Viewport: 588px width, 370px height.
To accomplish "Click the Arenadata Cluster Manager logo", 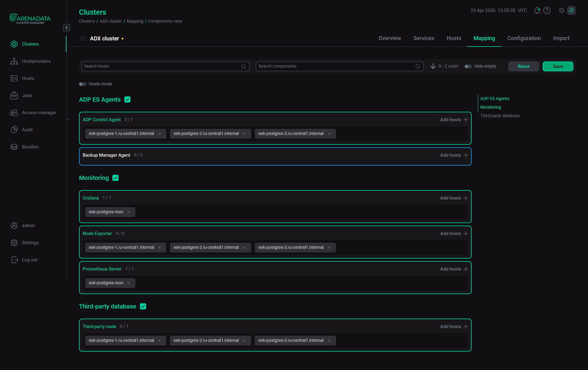I will tap(30, 19).
